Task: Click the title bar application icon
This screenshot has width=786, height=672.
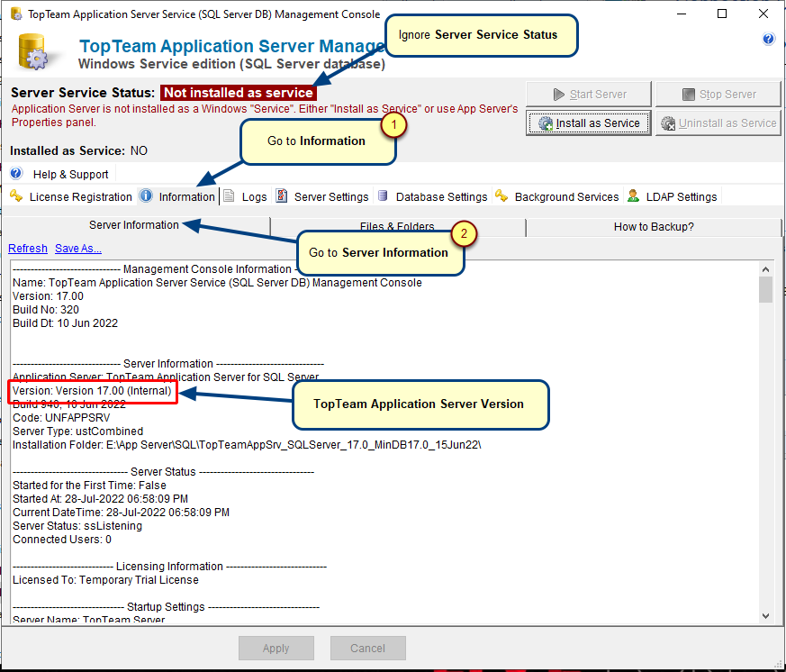Action: [16, 14]
